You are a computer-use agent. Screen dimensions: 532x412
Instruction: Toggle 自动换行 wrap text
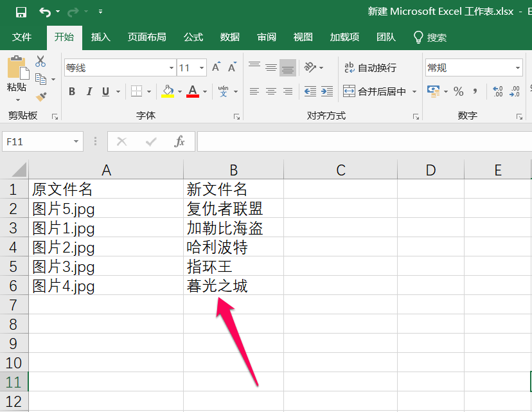[370, 67]
